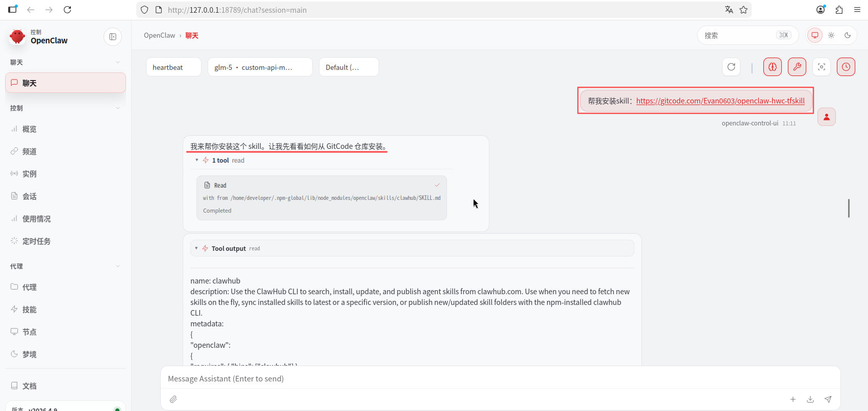
Task: Toggle the focus mode frame icon
Action: coord(822,67)
